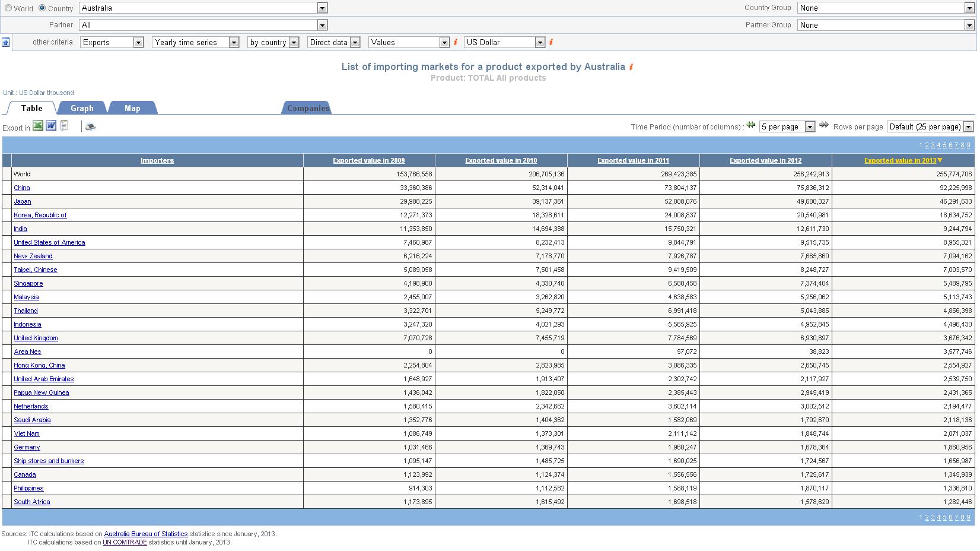The width and height of the screenshot is (980, 551).
Task: Open Korea, Republic of link
Action: [x=40, y=215]
